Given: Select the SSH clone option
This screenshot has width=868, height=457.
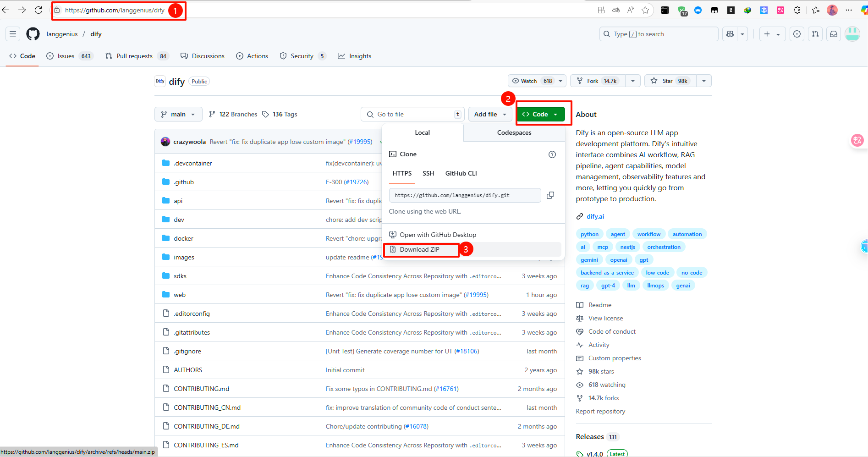Looking at the screenshot, I should [428, 173].
